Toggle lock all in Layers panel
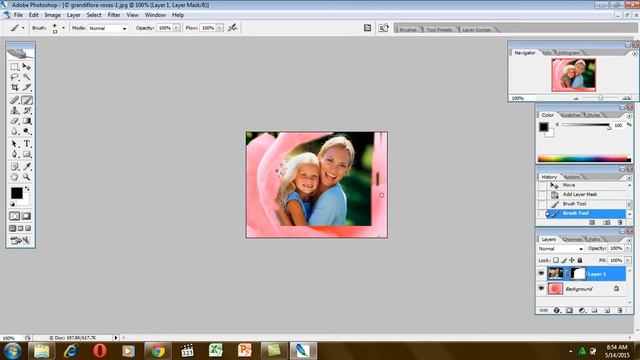The width and height of the screenshot is (640, 360). pyautogui.click(x=580, y=260)
